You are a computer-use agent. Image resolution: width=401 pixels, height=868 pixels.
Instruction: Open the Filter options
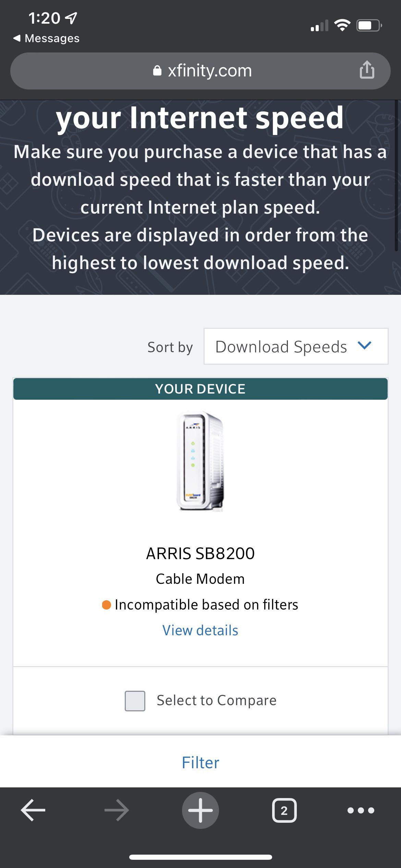[200, 762]
